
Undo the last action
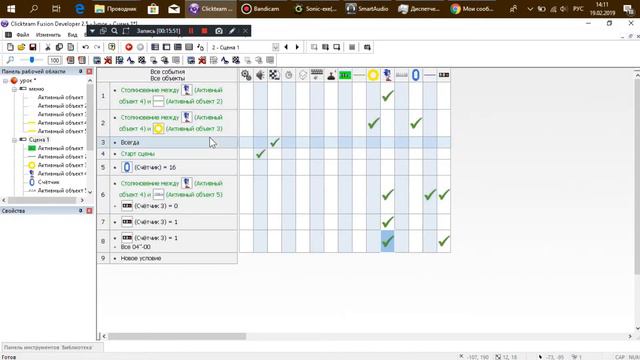[85, 47]
